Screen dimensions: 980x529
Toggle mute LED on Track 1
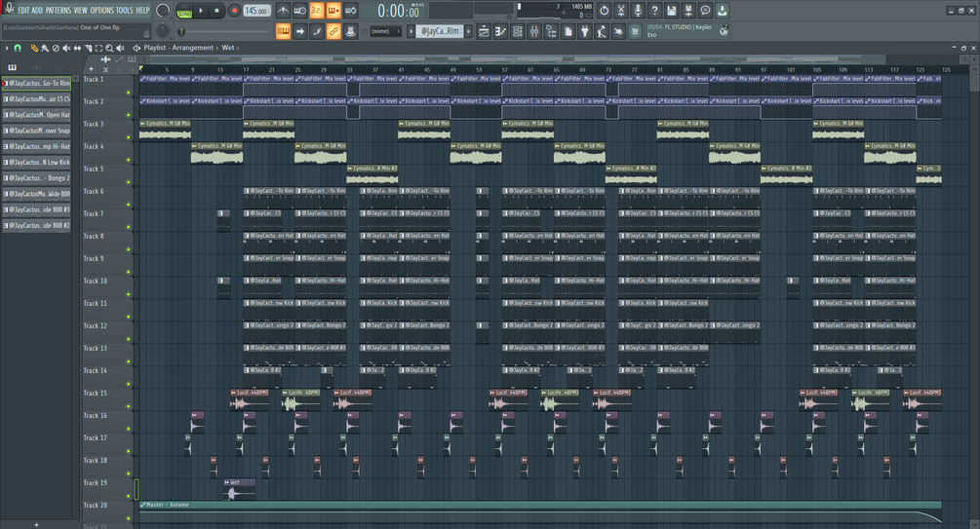coord(129,93)
